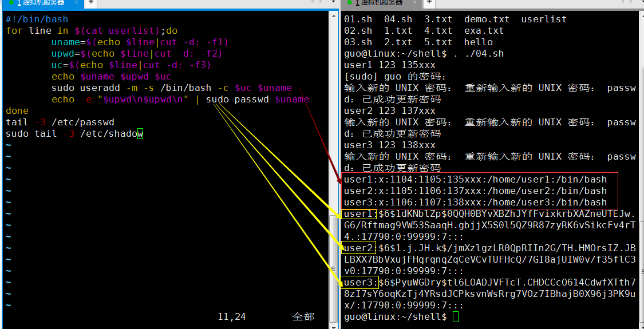Click the 全部 status text in vim

[x=303, y=316]
